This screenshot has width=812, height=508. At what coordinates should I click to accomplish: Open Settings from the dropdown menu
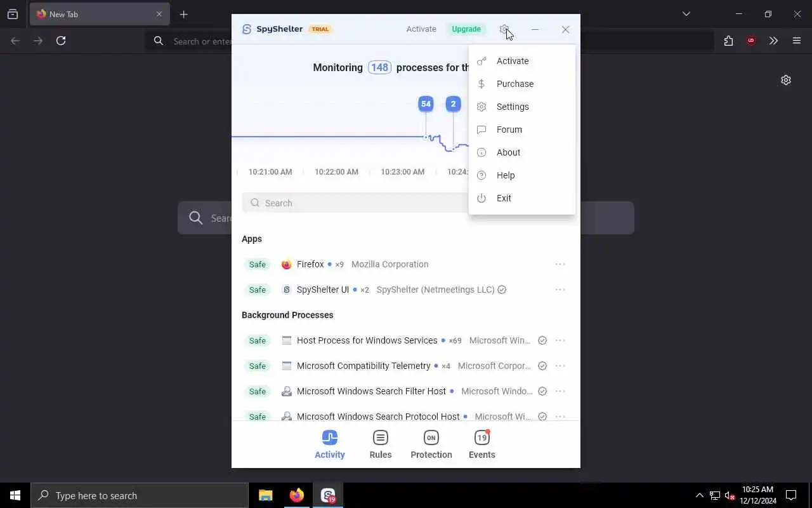pyautogui.click(x=522, y=107)
